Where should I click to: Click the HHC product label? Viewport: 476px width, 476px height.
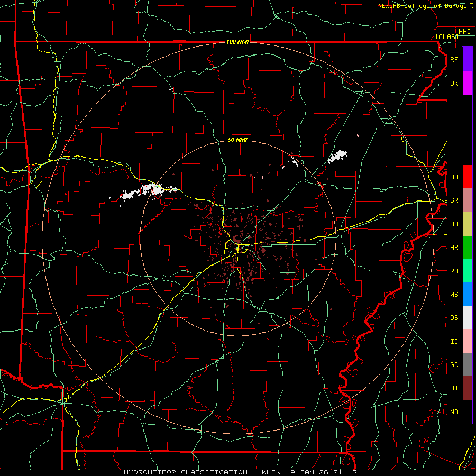(464, 32)
